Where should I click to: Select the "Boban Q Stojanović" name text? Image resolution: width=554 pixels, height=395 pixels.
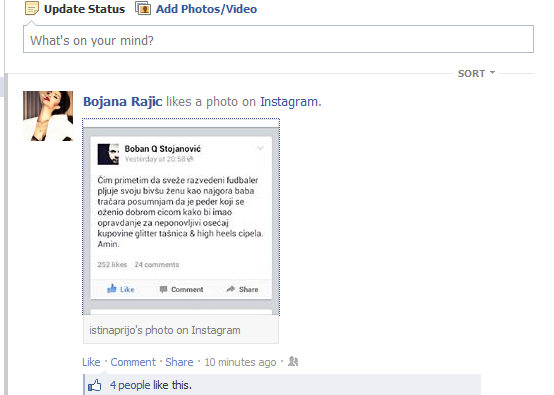163,149
